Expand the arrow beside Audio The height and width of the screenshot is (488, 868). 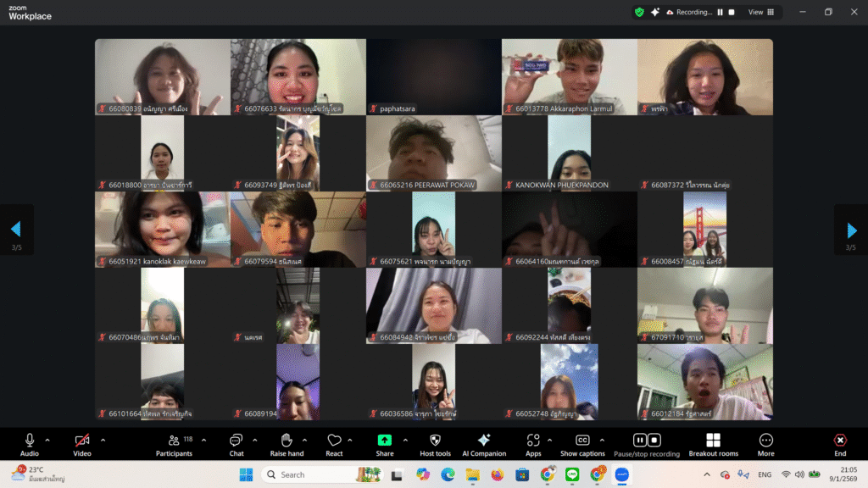point(47,440)
